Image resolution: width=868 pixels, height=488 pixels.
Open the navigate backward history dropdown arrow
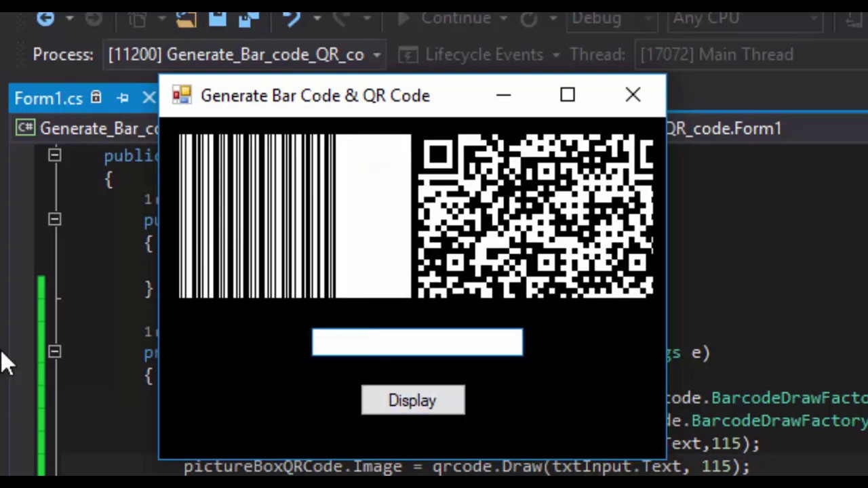tap(69, 18)
